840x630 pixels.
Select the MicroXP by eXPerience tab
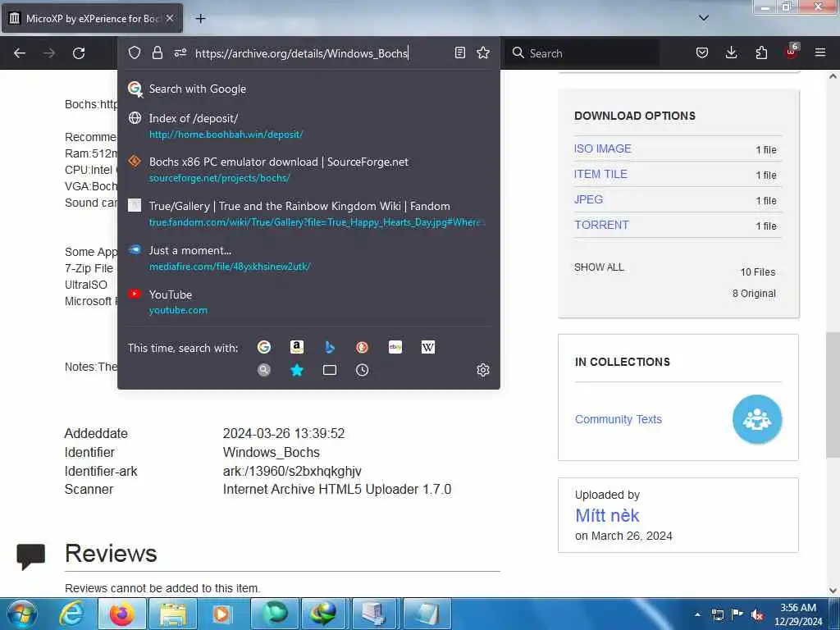92,18
